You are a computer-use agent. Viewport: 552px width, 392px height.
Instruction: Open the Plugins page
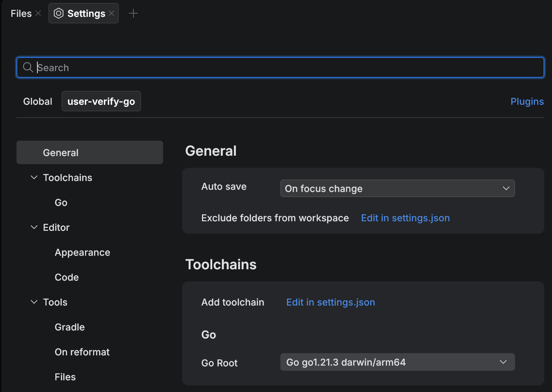(x=527, y=101)
